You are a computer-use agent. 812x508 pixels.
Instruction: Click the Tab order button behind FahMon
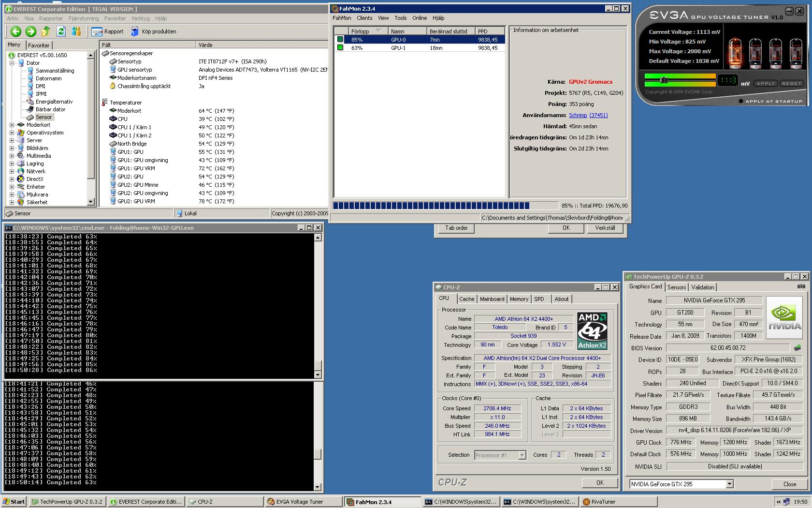(456, 228)
